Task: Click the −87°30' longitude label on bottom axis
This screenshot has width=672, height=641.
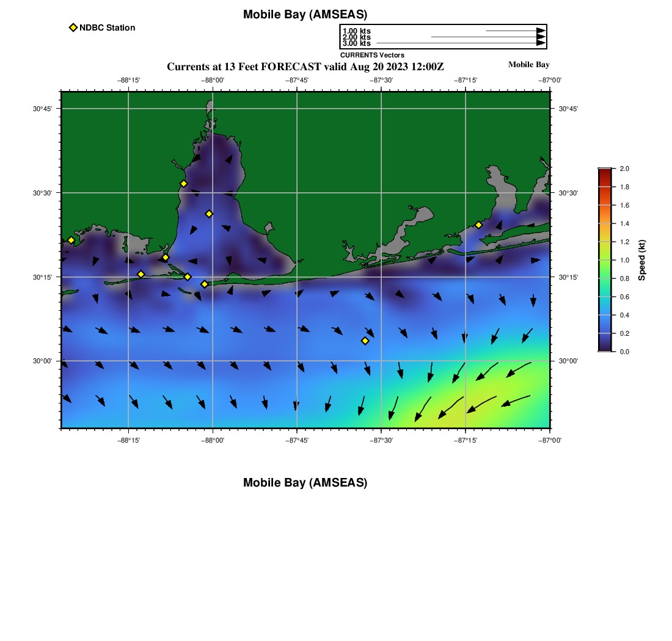Action: (381, 440)
